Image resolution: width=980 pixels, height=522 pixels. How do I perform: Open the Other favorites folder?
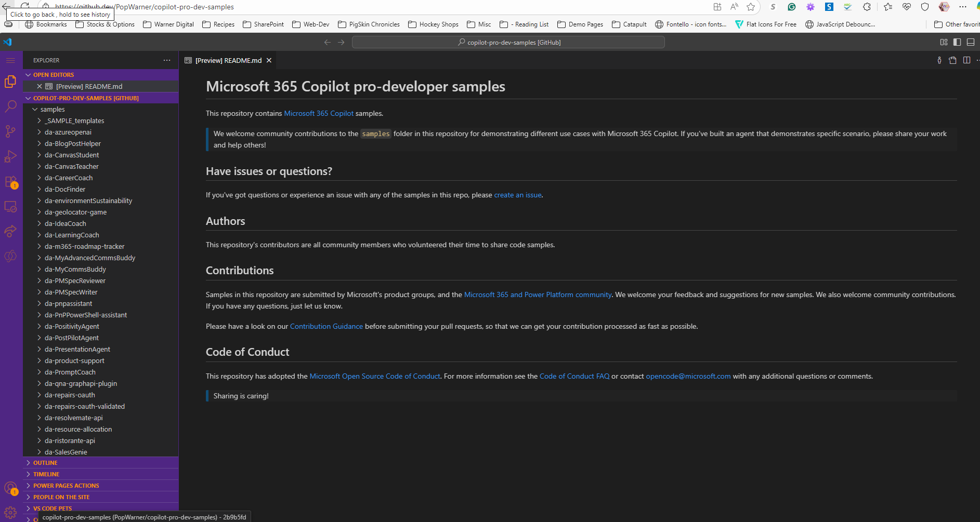[957, 24]
